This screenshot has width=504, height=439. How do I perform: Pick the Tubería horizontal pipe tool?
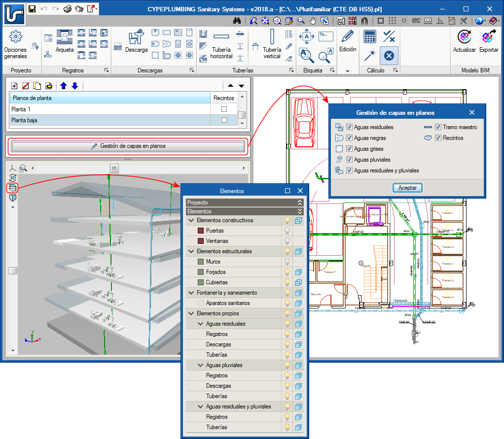pos(221,44)
